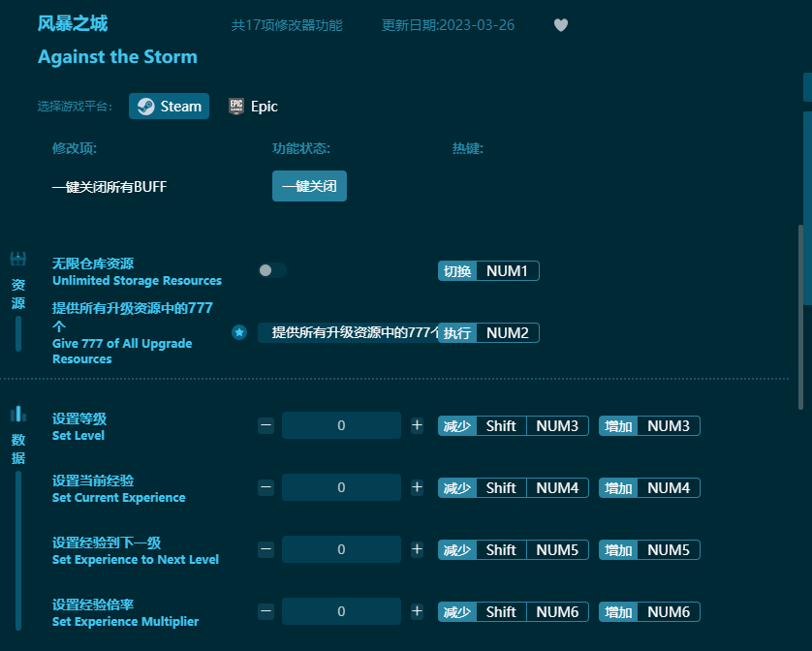
Task: Click the Set Current Experience value input
Action: click(x=341, y=487)
